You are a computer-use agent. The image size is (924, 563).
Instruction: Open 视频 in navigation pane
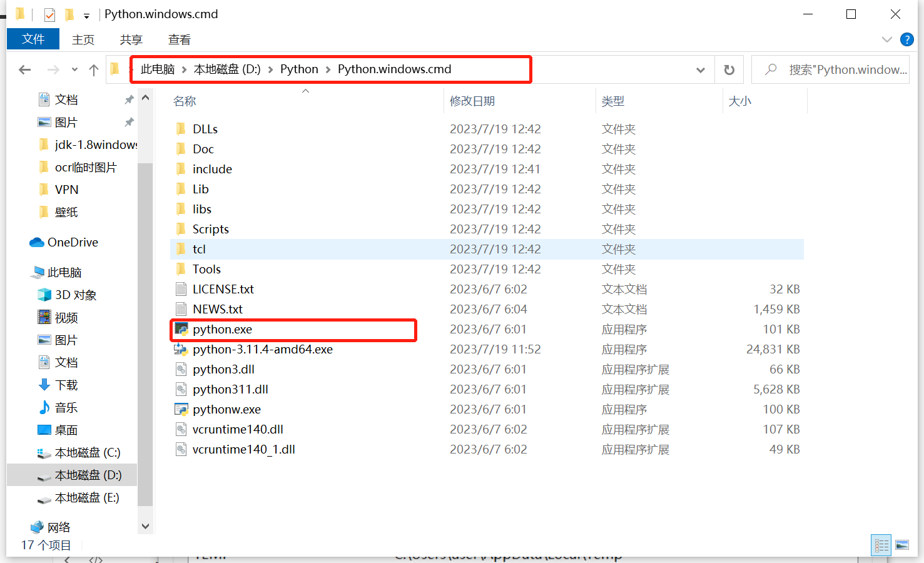66,317
